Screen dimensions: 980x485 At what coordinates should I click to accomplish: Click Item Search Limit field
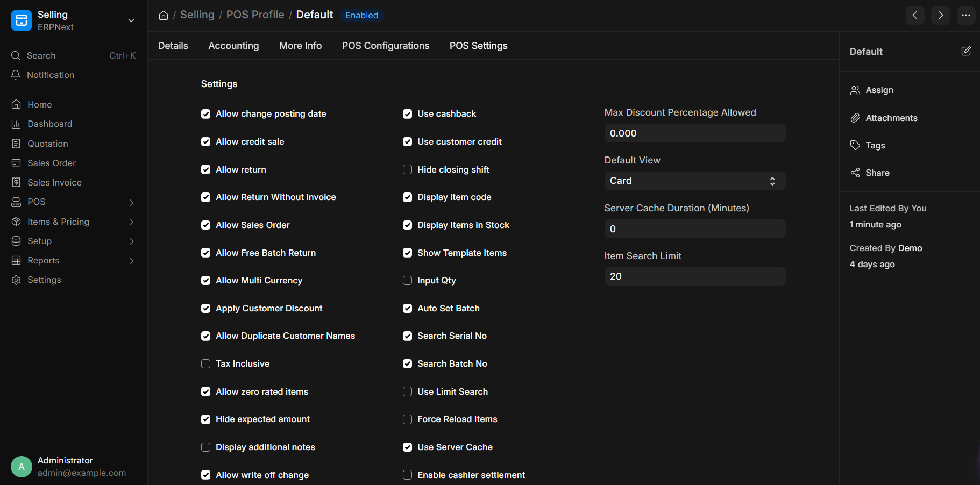[695, 276]
